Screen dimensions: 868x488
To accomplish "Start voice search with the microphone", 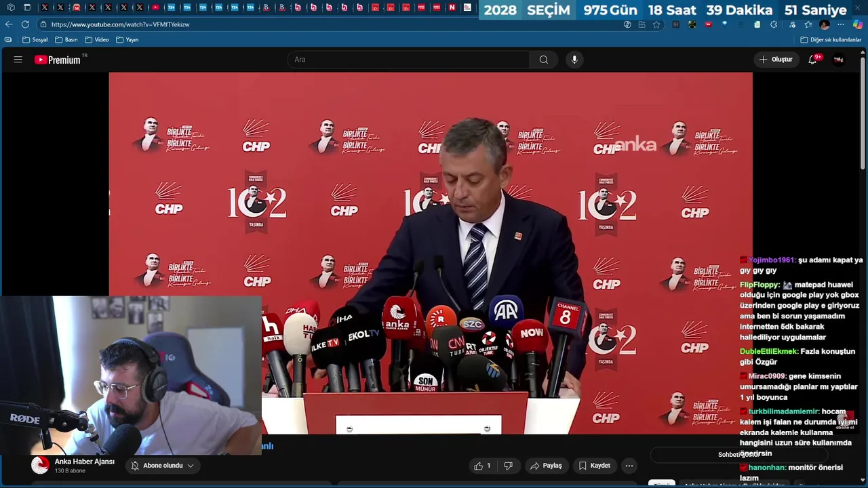I will point(574,60).
